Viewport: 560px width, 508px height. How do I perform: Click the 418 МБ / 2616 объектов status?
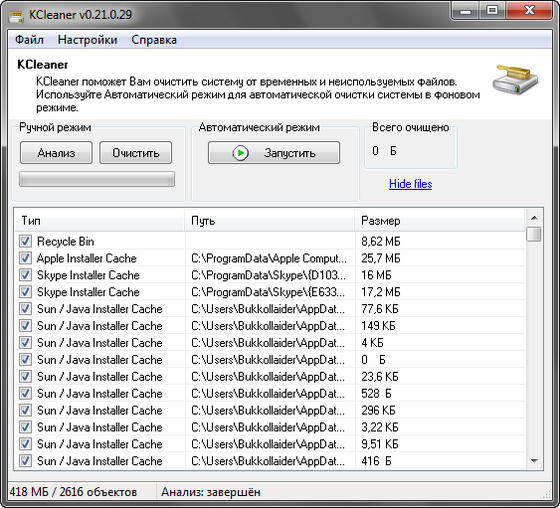click(73, 492)
